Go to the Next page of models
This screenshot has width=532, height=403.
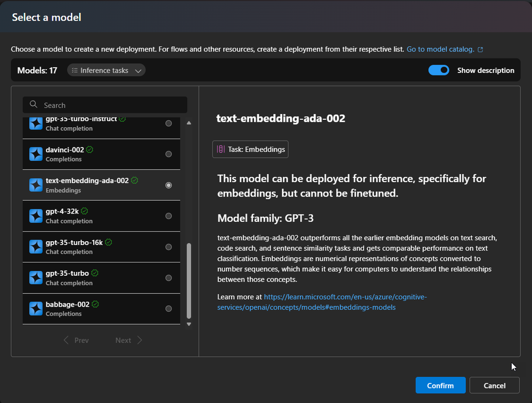coord(128,340)
